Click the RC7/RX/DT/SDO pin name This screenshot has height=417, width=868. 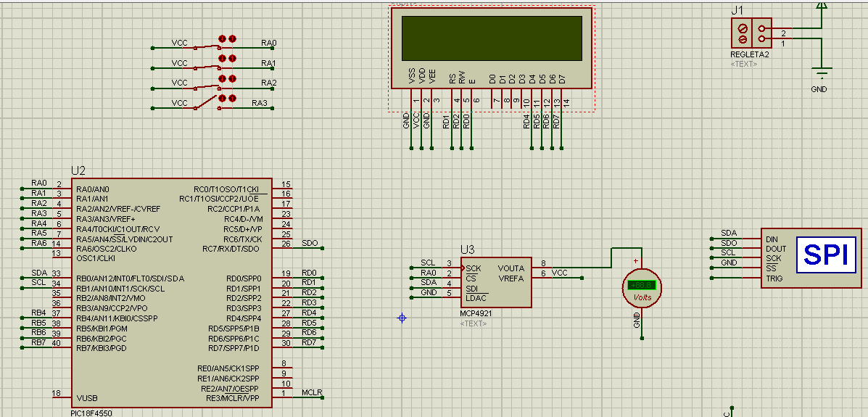(231, 249)
